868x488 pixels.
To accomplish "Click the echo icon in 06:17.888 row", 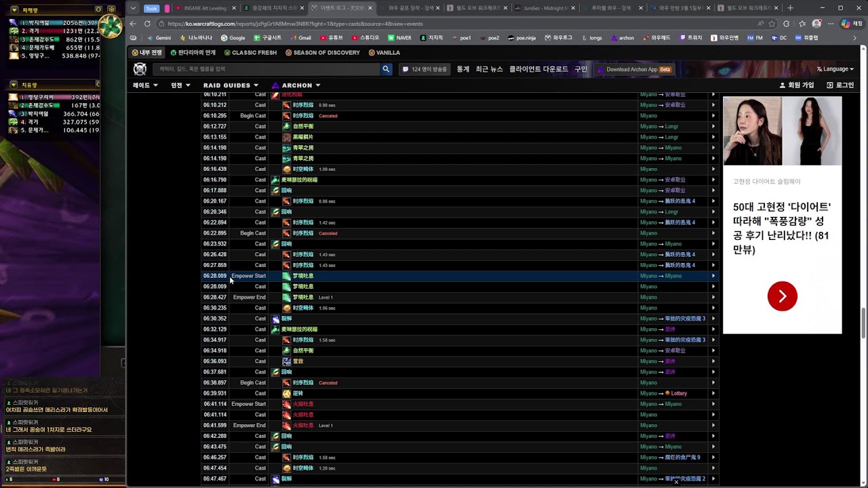I will click(x=275, y=190).
